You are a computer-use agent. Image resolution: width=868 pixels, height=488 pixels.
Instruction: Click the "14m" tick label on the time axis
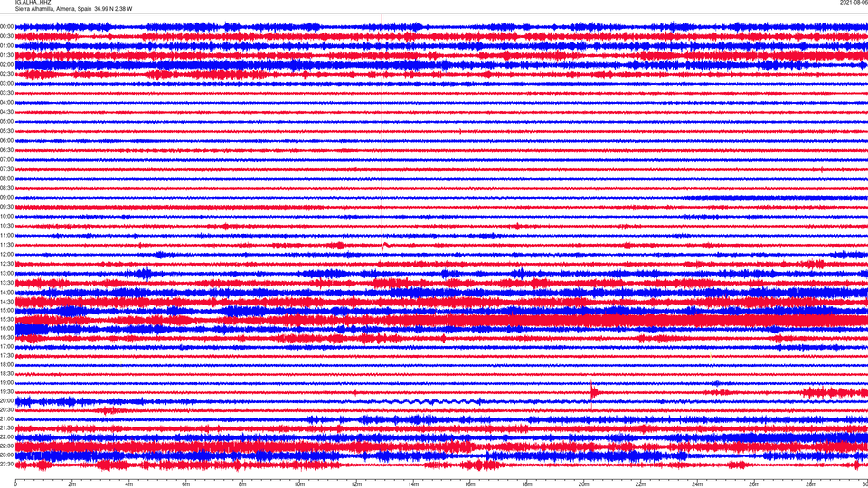[x=413, y=484]
